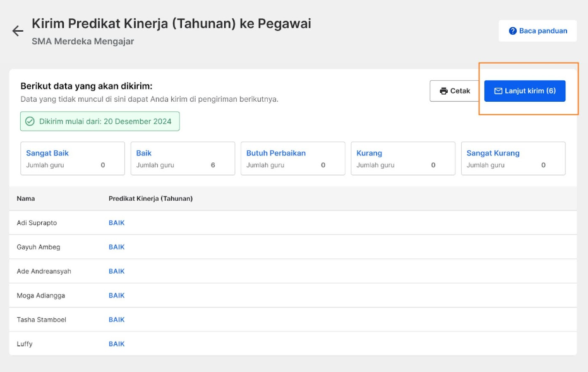Click Lanjut kirim (6) button

(525, 91)
